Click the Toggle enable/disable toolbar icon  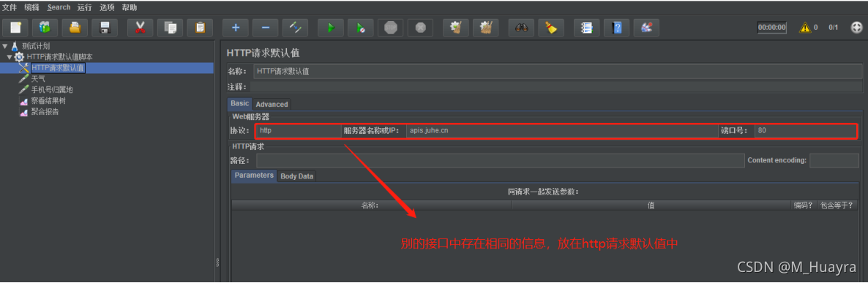tap(296, 28)
